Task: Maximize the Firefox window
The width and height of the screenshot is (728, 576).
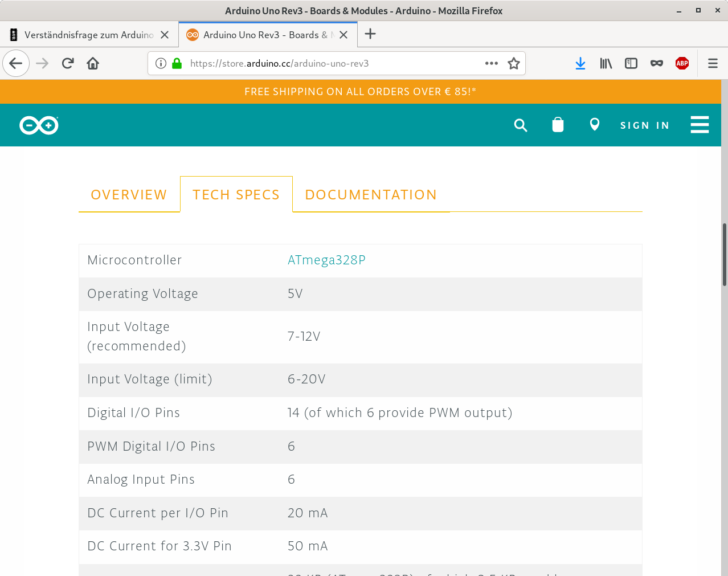Action: pos(698,11)
